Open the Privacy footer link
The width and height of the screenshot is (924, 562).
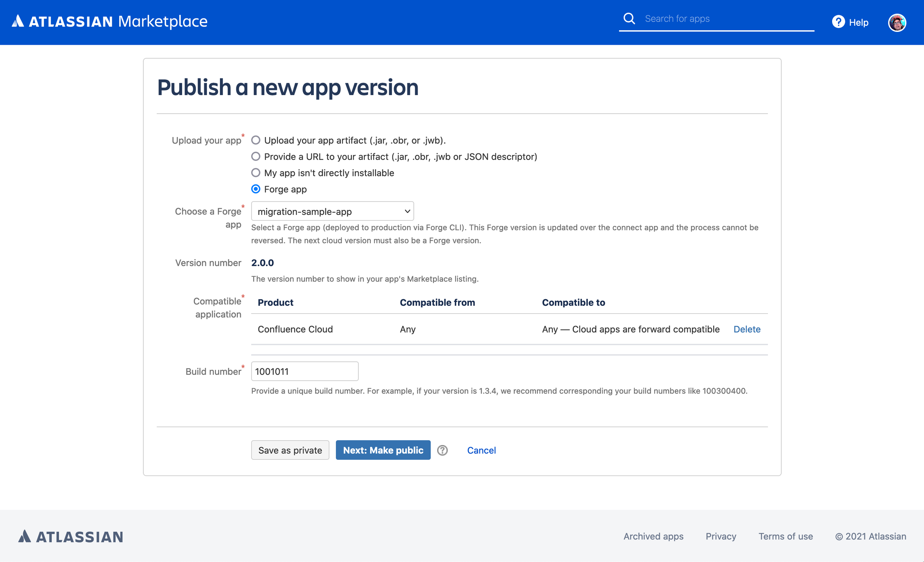[x=721, y=536]
